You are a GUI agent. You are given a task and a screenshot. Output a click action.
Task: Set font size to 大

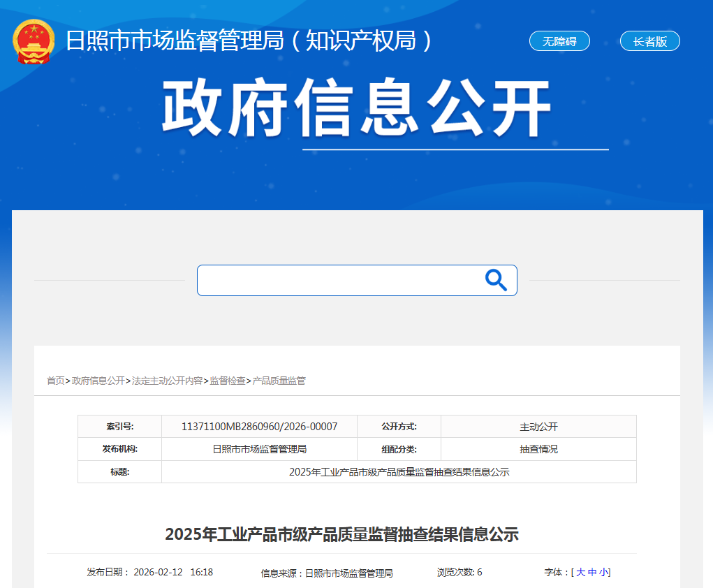point(580,573)
